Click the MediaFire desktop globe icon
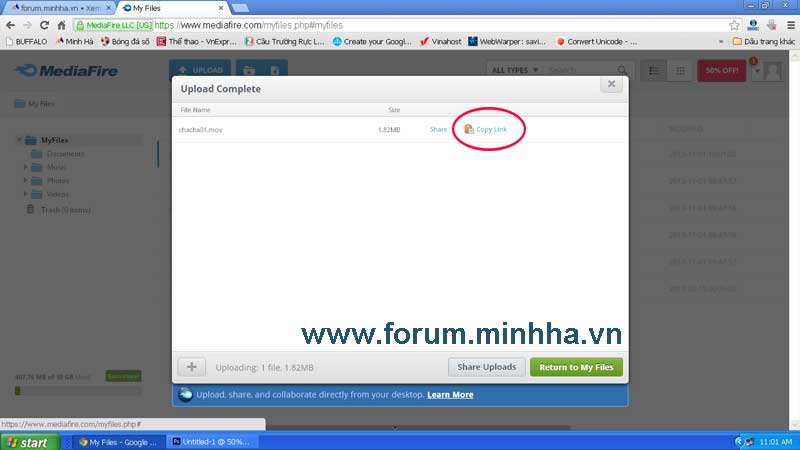Screen dimensions: 800x450 pyautogui.click(x=185, y=394)
